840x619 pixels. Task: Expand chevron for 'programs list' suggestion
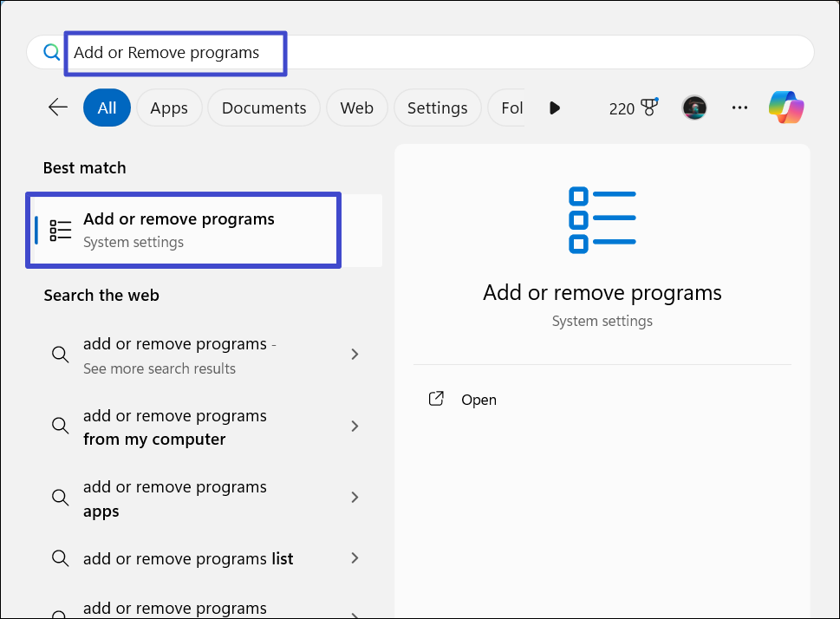(x=355, y=558)
